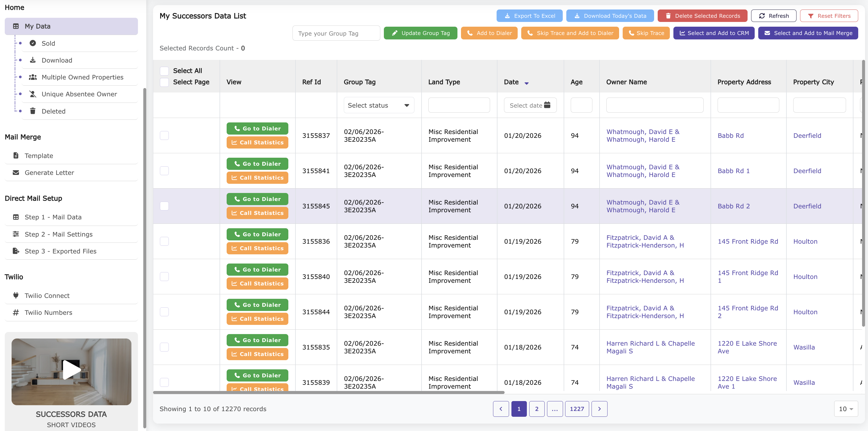Open Template via its document icon

click(16, 155)
